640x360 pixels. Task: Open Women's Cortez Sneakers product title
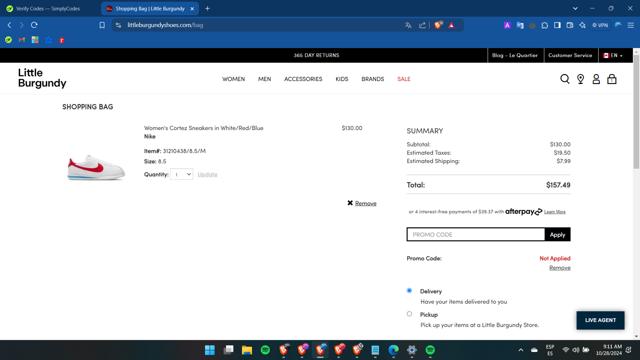click(204, 128)
